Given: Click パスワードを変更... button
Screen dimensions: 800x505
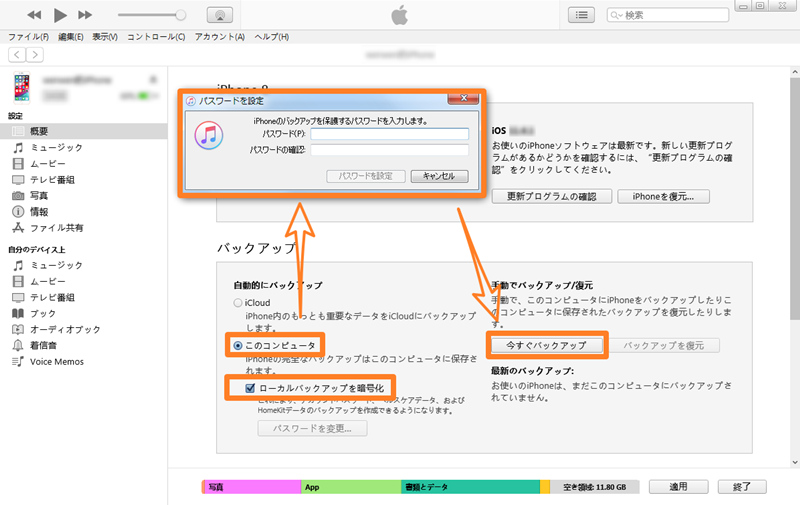Looking at the screenshot, I should click(312, 428).
